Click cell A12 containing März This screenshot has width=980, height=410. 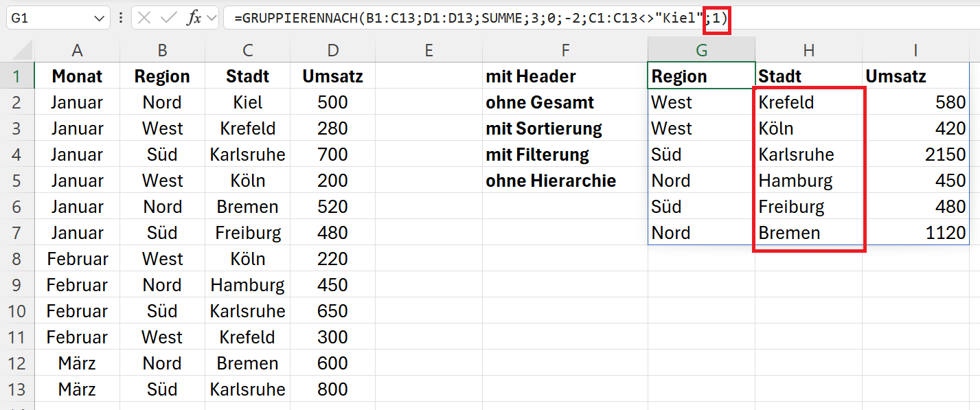[78, 363]
